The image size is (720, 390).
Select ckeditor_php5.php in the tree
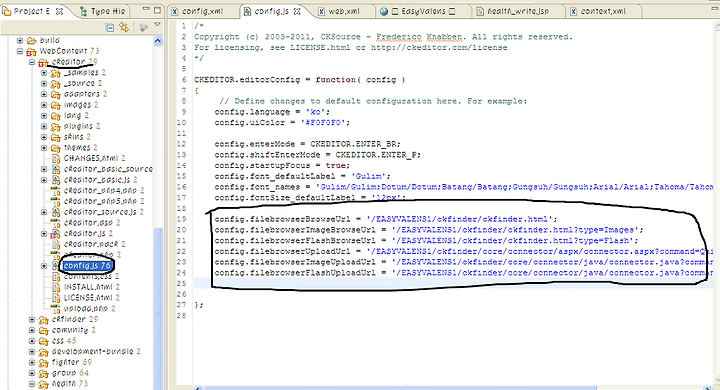pos(104,201)
